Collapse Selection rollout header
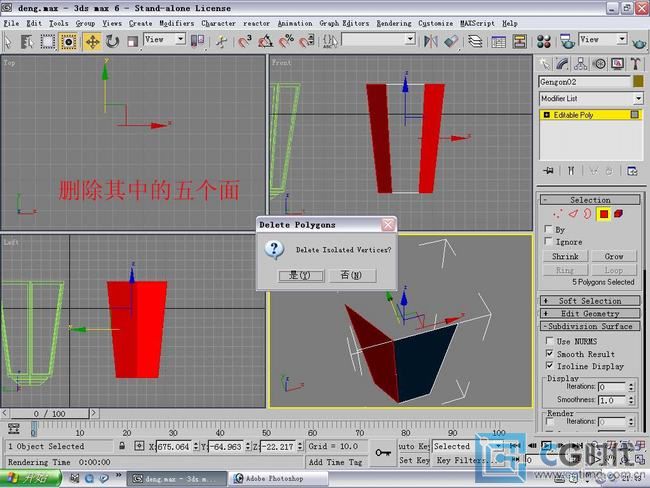The height and width of the screenshot is (488, 650). (590, 200)
